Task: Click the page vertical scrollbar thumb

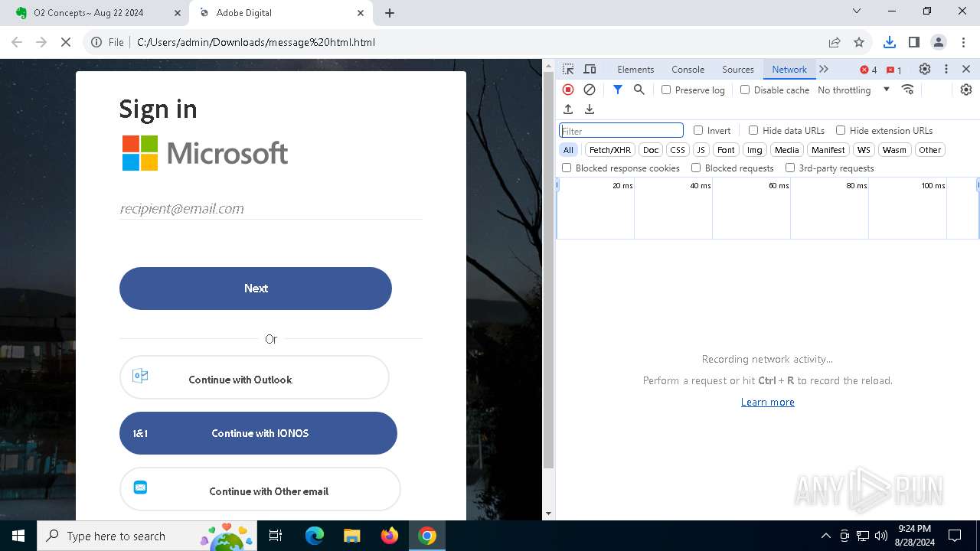Action: click(x=548, y=271)
